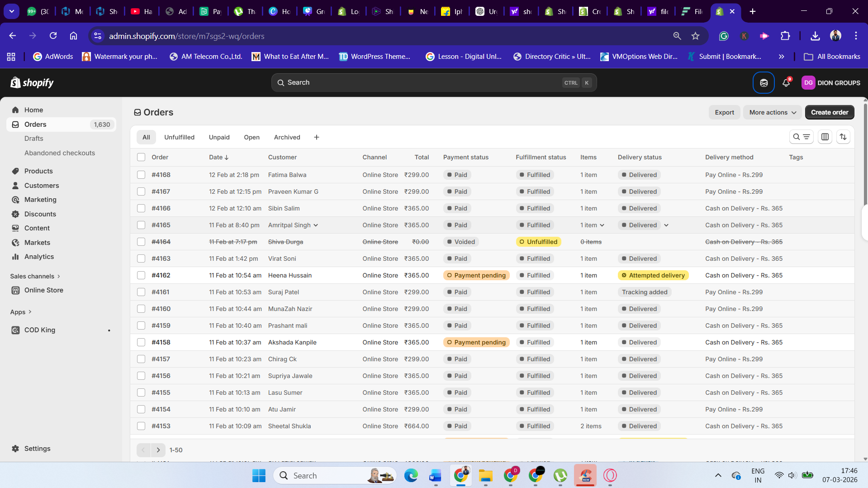868x488 pixels.
Task: Open the sort orders icon
Action: point(843,137)
